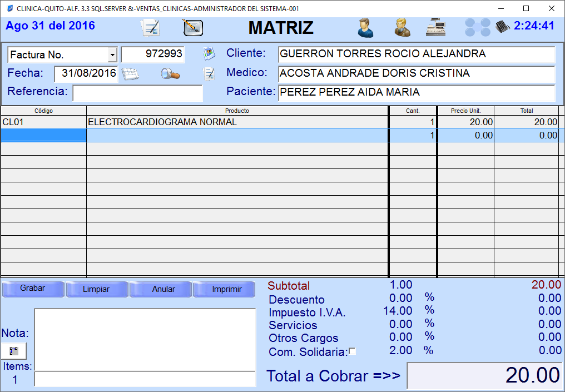Screen dimensions: 565x392
Task: Click the blue-shirt user icon
Action: coord(365,28)
